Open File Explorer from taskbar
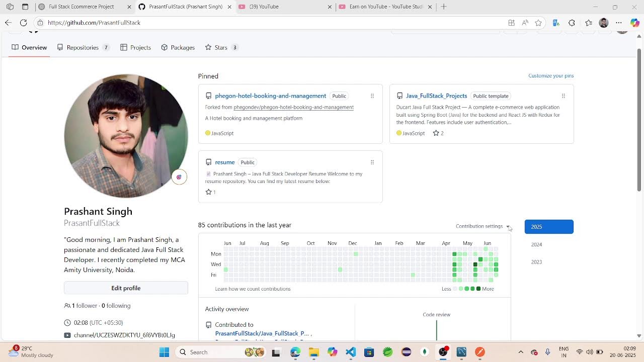Screen dimensions: 644x362 314,352
